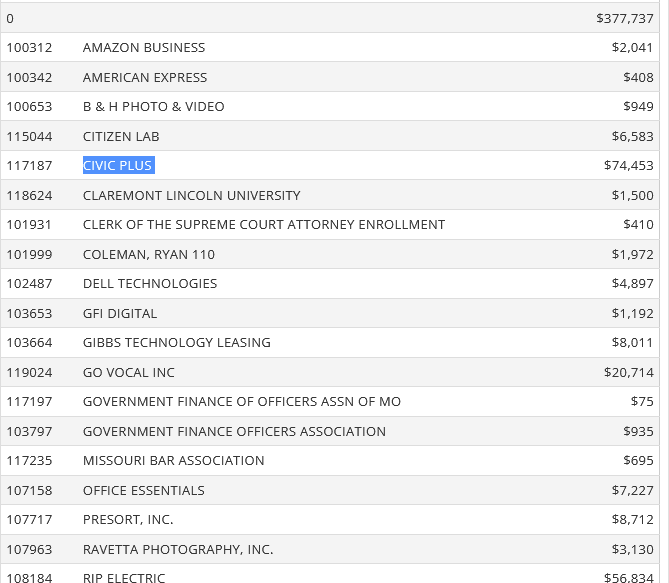
Task: Select vendor ID 107963
Action: click(29, 549)
